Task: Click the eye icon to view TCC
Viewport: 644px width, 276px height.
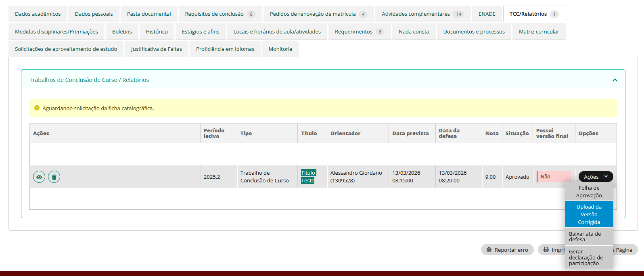Action: click(39, 177)
